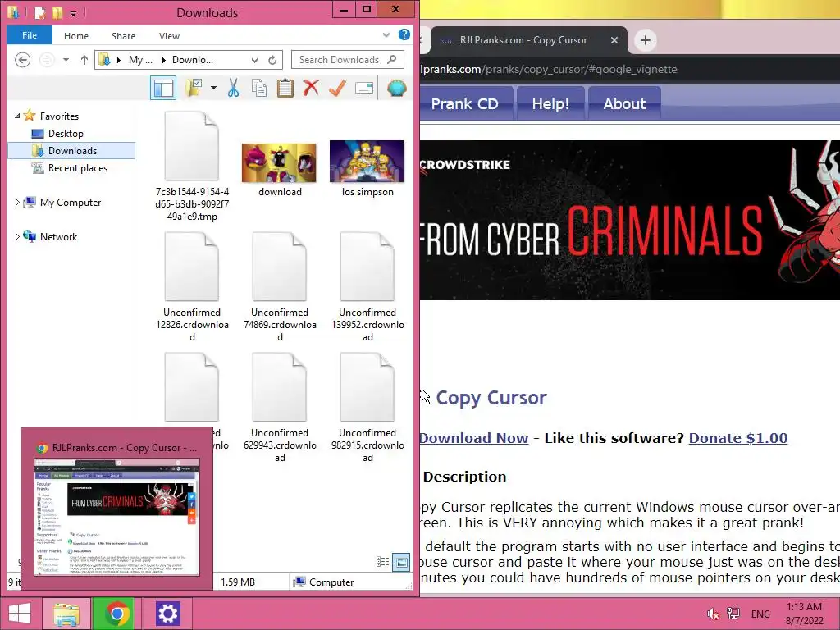Viewport: 840px width, 630px height.
Task: Open the About page tab
Action: pos(624,103)
